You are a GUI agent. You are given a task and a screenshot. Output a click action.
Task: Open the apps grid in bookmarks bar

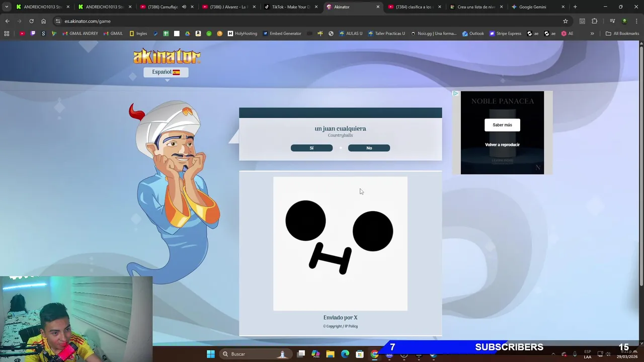click(x=7, y=34)
